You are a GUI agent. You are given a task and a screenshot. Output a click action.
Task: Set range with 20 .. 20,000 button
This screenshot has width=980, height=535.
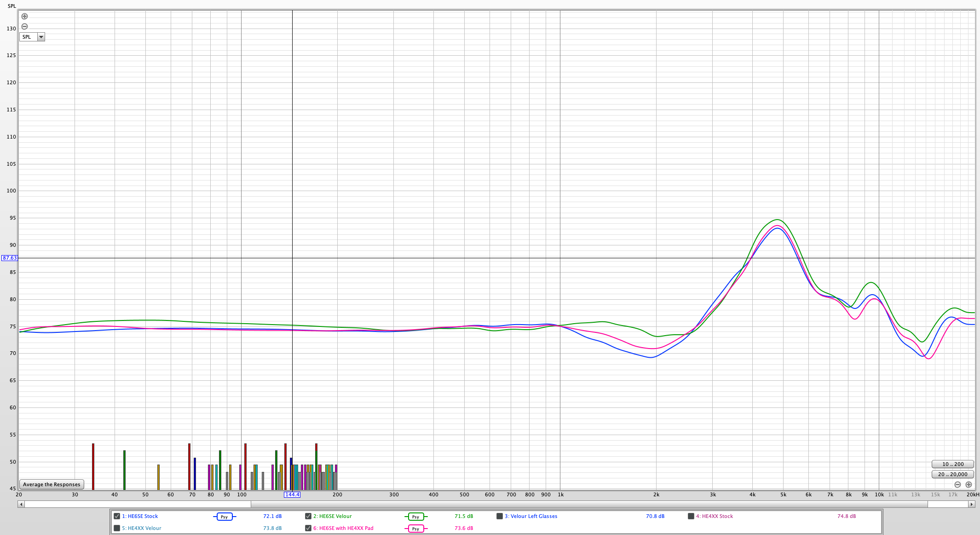pyautogui.click(x=952, y=474)
